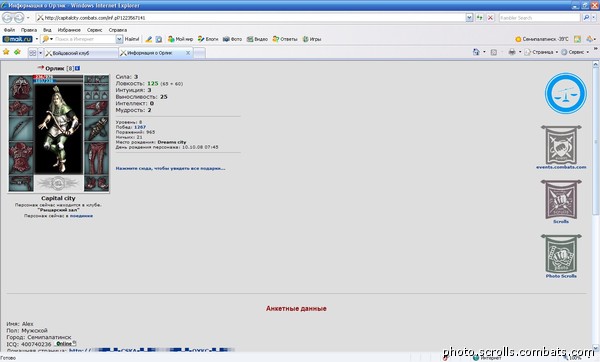Image resolution: width=600 pixels, height=362 pixels.
Task: Close the Информация о Орлик tab
Action: pyautogui.click(x=188, y=53)
